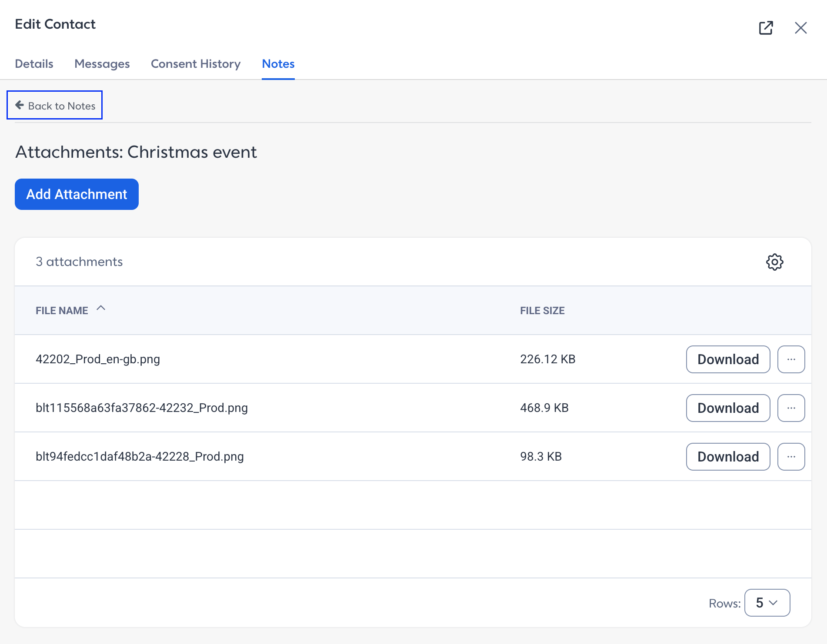827x644 pixels.
Task: Open table settings gear icon
Action: (x=774, y=262)
